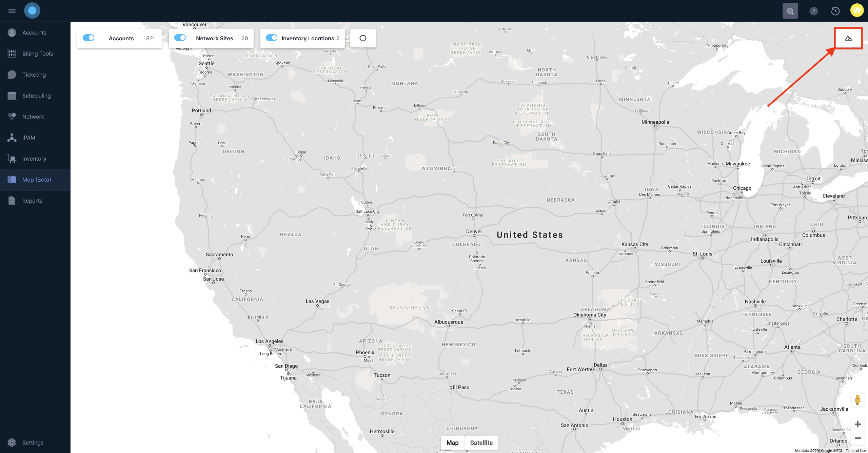The height and width of the screenshot is (453, 868).
Task: Click the Scheduling calendar icon
Action: pos(12,96)
